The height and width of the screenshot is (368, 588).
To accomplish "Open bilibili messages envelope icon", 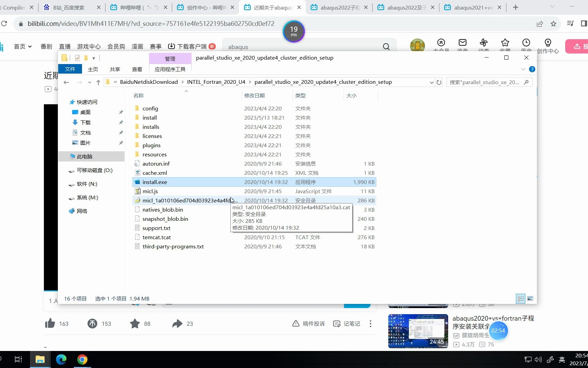I will (462, 43).
